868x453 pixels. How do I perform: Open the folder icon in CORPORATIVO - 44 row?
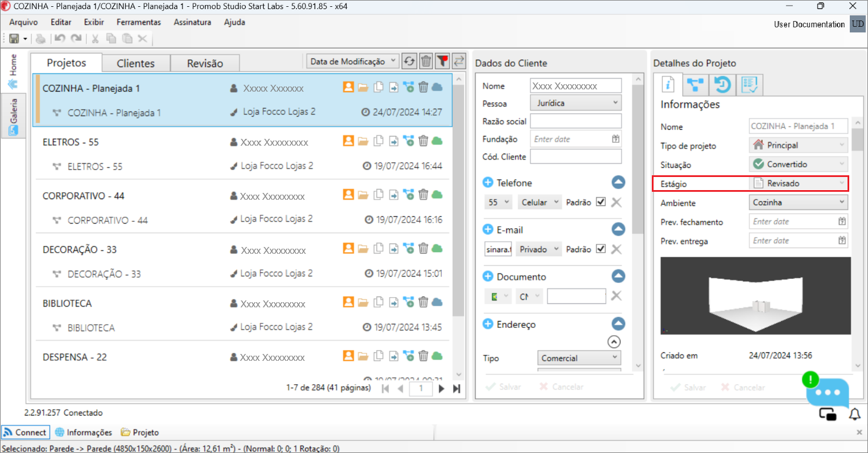(x=363, y=195)
